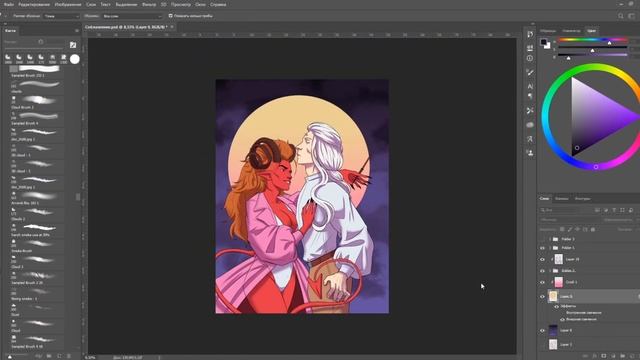This screenshot has width=640, height=360.
Task: Click the search magnifier icon top right
Action: 621,16
